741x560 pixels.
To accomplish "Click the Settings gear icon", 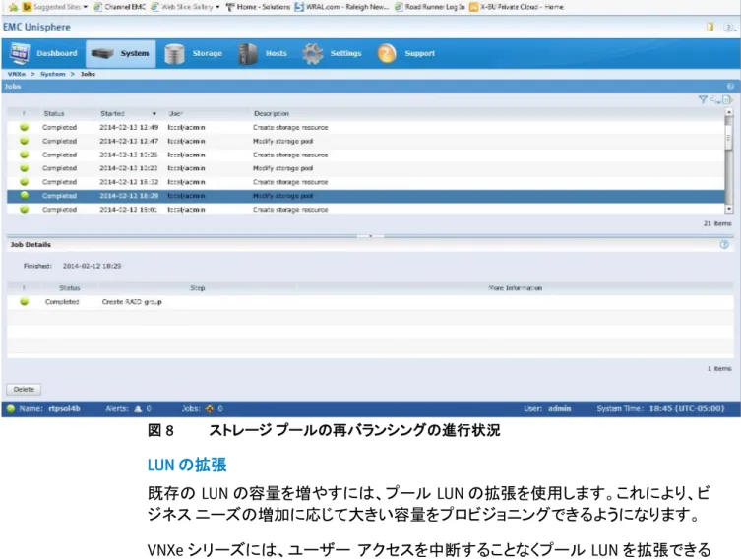I will (313, 53).
